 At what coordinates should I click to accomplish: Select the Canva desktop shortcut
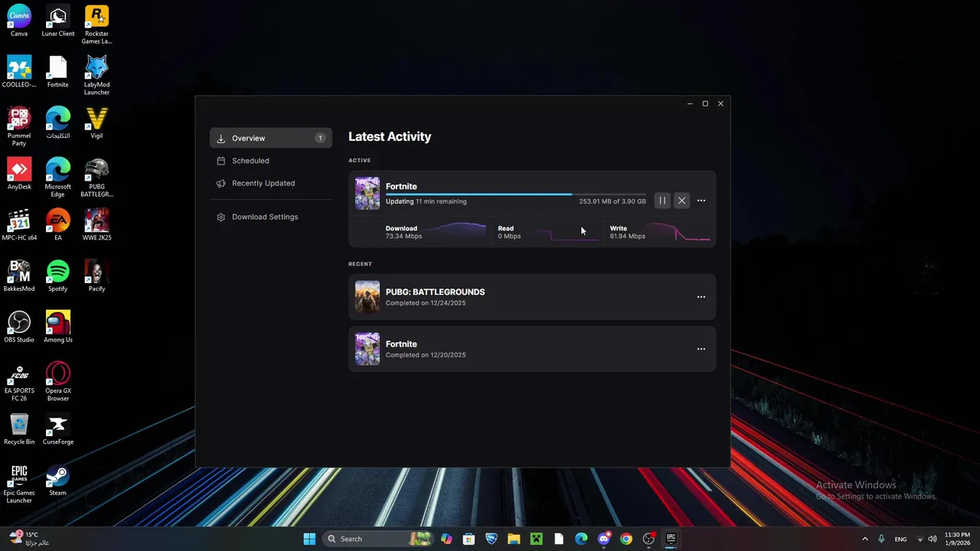[x=19, y=21]
